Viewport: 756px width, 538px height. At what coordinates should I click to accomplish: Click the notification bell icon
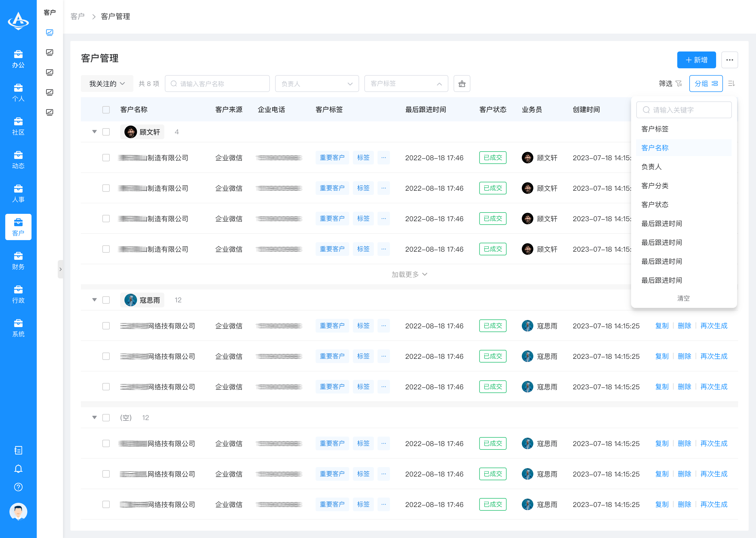click(18, 469)
